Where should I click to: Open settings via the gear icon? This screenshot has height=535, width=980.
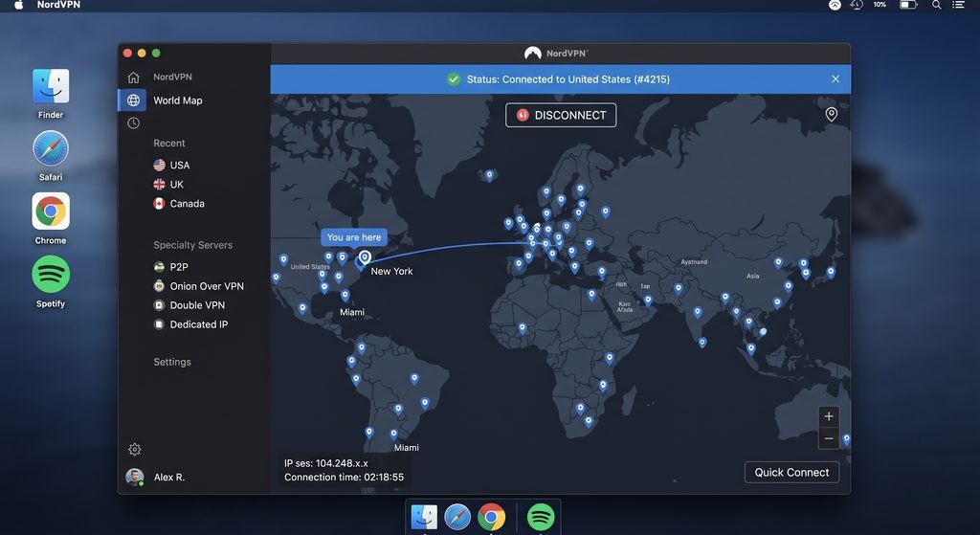click(x=134, y=450)
